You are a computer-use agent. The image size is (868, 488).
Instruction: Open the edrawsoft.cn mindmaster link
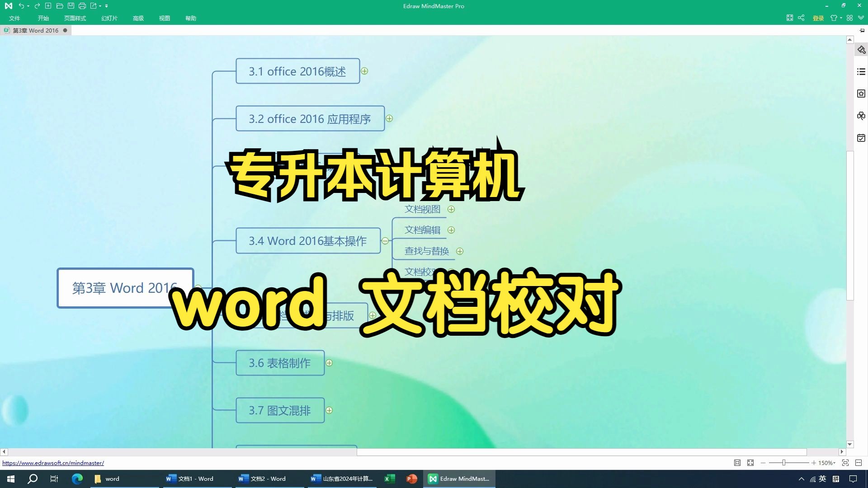pyautogui.click(x=53, y=463)
